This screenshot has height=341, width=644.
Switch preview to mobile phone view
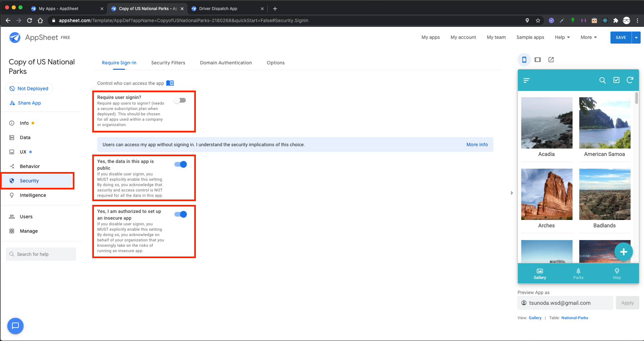524,60
